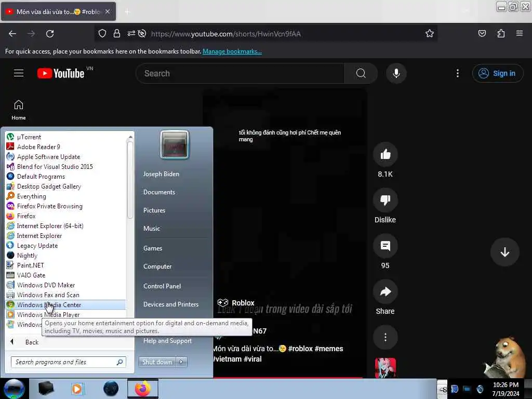Dislike the YouTube short

pyautogui.click(x=385, y=200)
